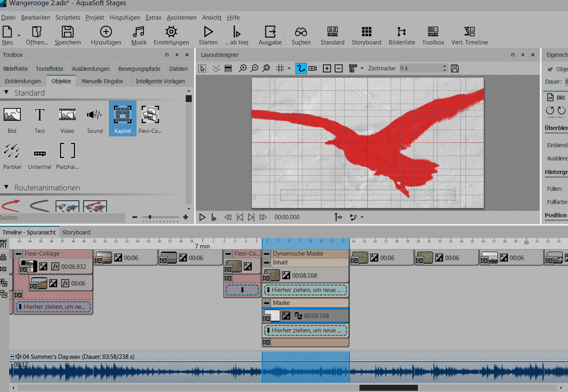Image resolution: width=568 pixels, height=392 pixels.
Task: Open the dropdown arrow beside the Neu button
Action: (x=19, y=36)
